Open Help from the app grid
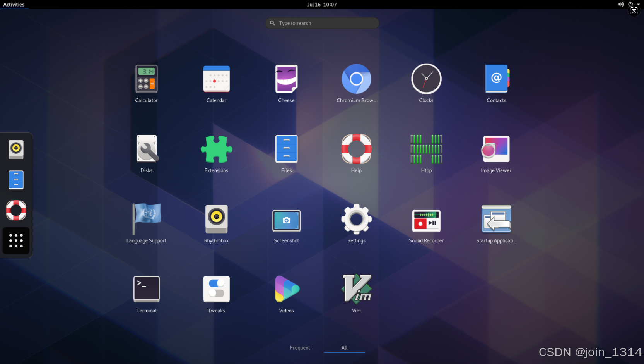 click(x=356, y=149)
